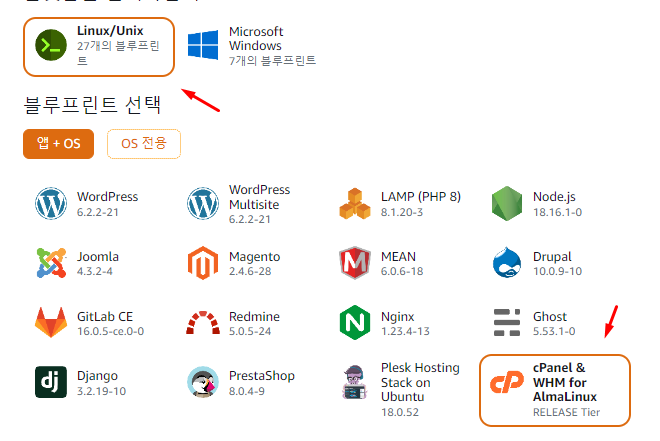This screenshot has height=441, width=660.
Task: Click the Node.js blueprint label
Action: 554,197
